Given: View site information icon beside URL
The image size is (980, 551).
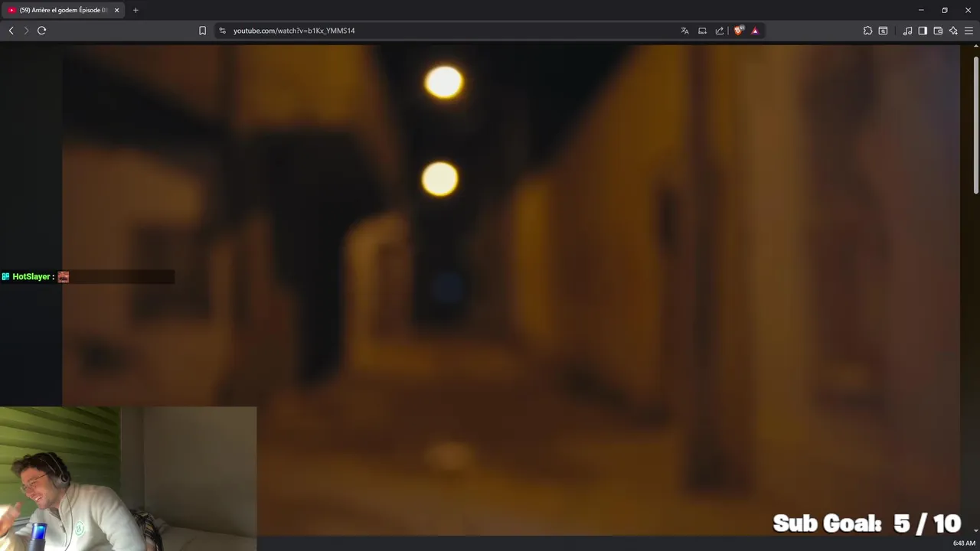Looking at the screenshot, I should click(x=222, y=31).
